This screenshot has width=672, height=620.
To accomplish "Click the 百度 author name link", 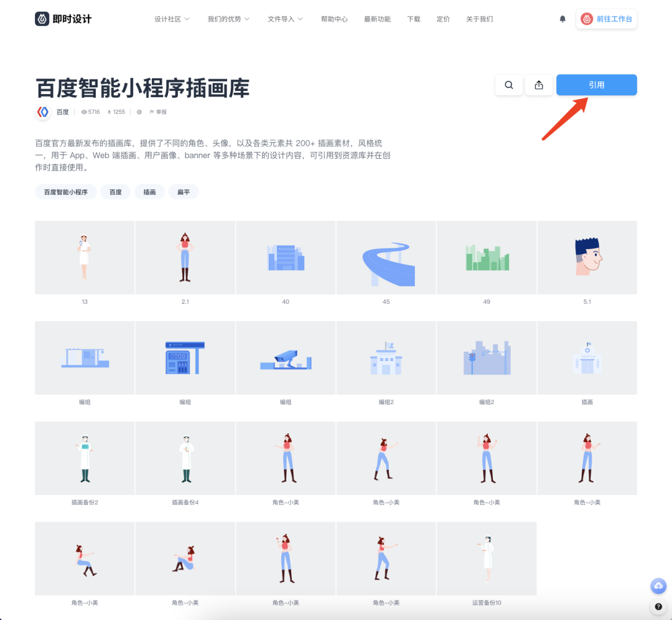I will point(63,112).
